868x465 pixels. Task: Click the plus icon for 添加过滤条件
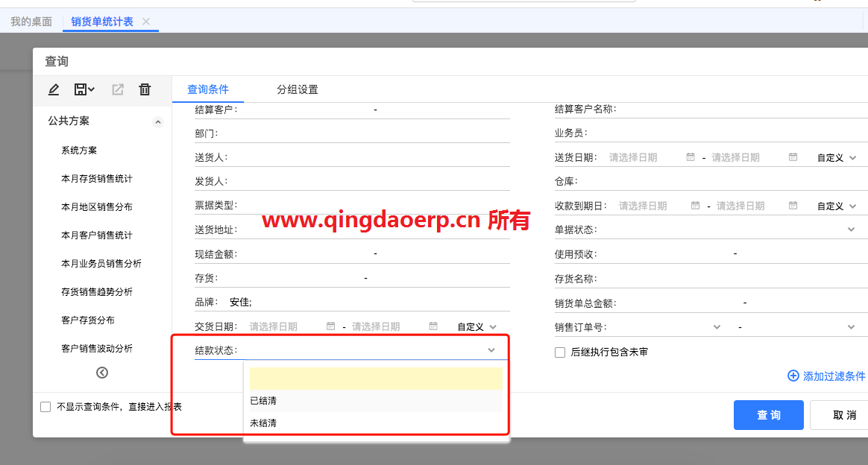pyautogui.click(x=793, y=376)
